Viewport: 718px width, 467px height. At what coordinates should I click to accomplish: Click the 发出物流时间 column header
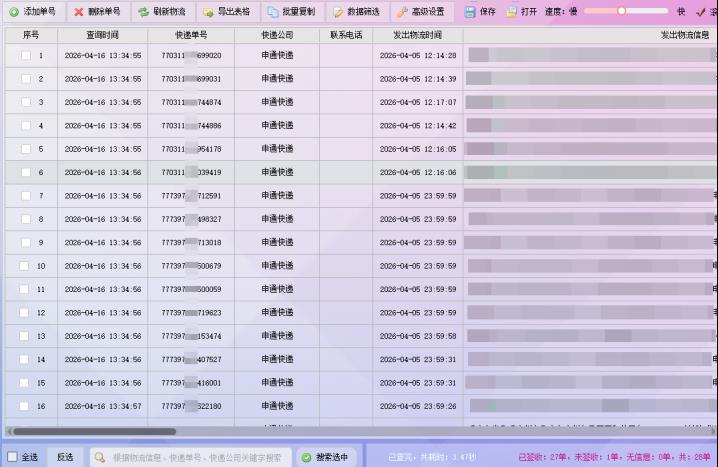pos(418,34)
